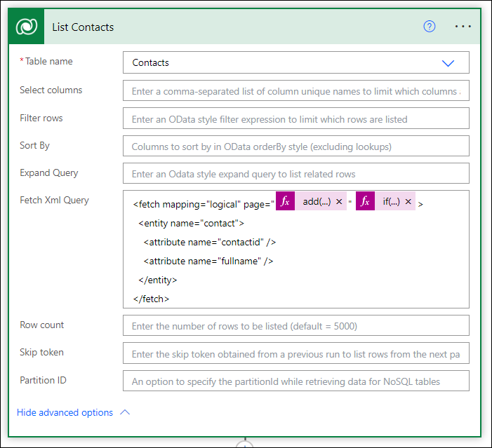Click the attribute name="contactid" line

(x=210, y=242)
